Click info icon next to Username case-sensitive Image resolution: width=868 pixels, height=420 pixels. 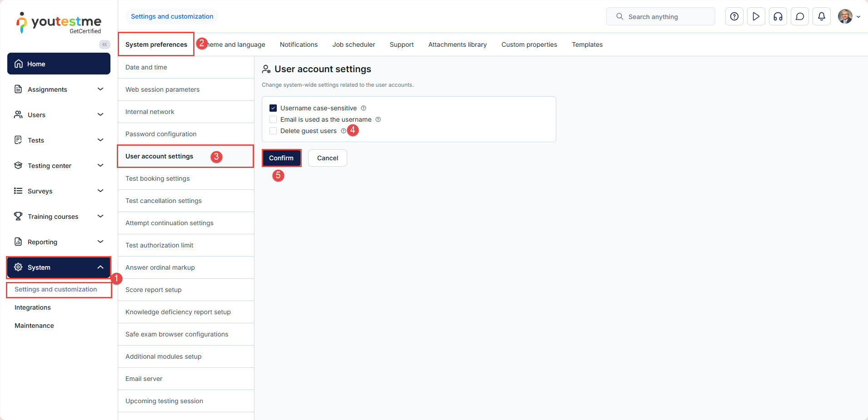coord(364,108)
